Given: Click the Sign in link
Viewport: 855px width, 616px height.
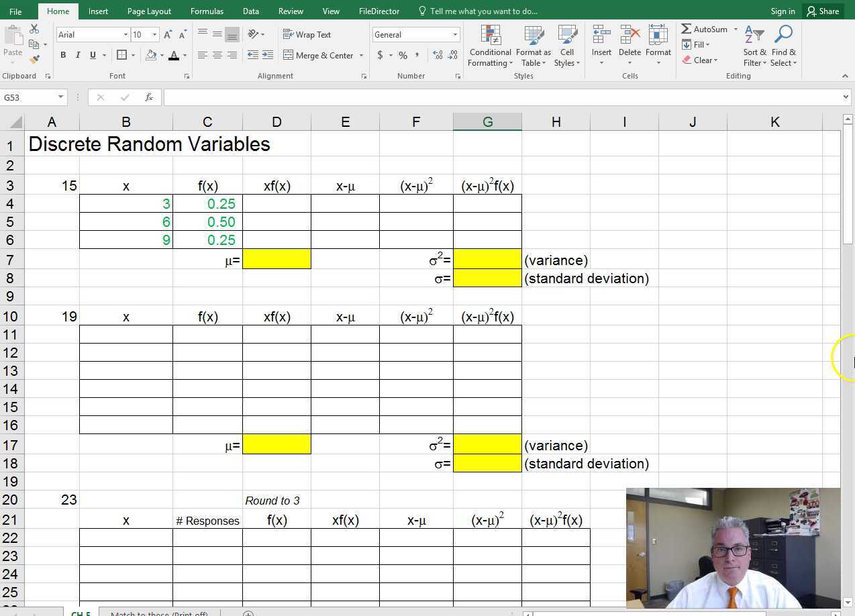Looking at the screenshot, I should (783, 11).
